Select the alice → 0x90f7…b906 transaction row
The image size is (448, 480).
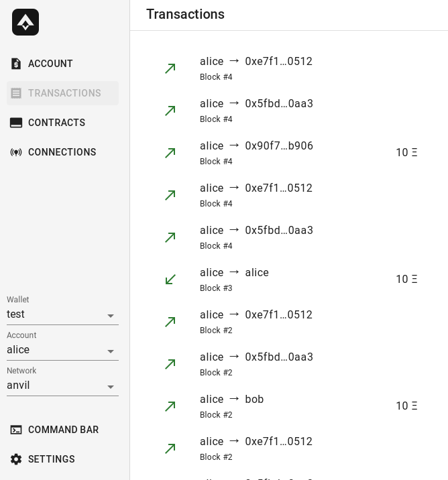pos(288,152)
